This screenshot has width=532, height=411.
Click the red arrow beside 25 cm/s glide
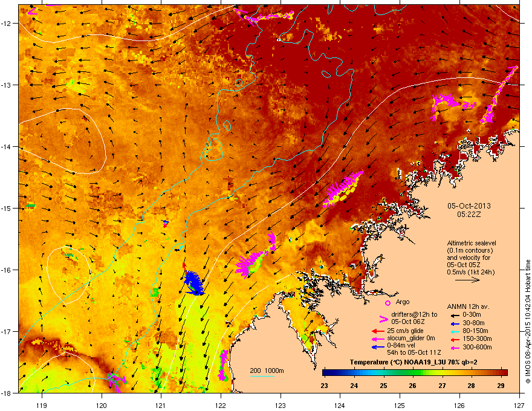click(x=378, y=331)
